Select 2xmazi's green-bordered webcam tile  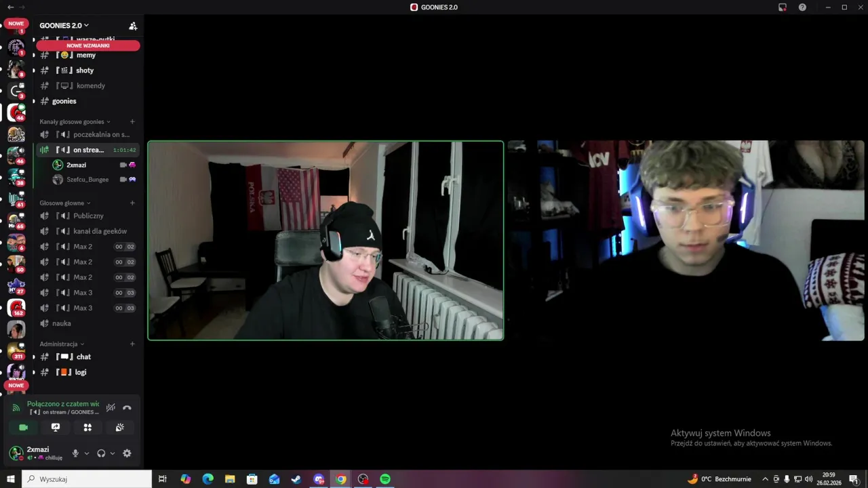coord(325,241)
